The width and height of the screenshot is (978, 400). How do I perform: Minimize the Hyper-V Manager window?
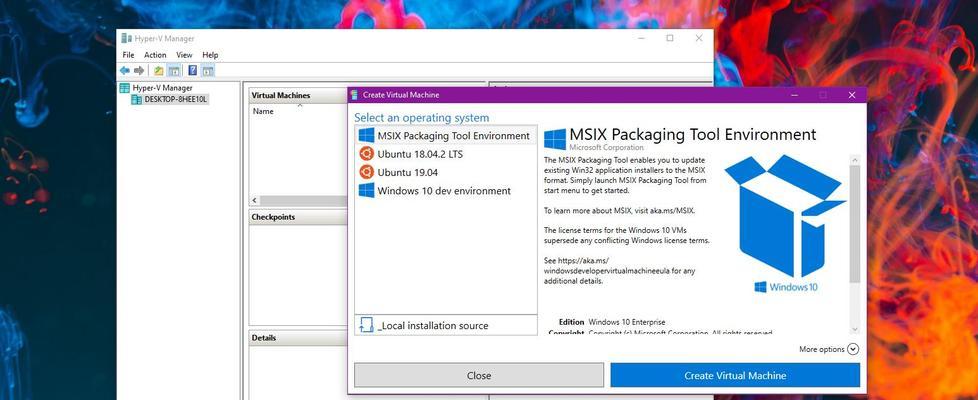pyautogui.click(x=642, y=38)
